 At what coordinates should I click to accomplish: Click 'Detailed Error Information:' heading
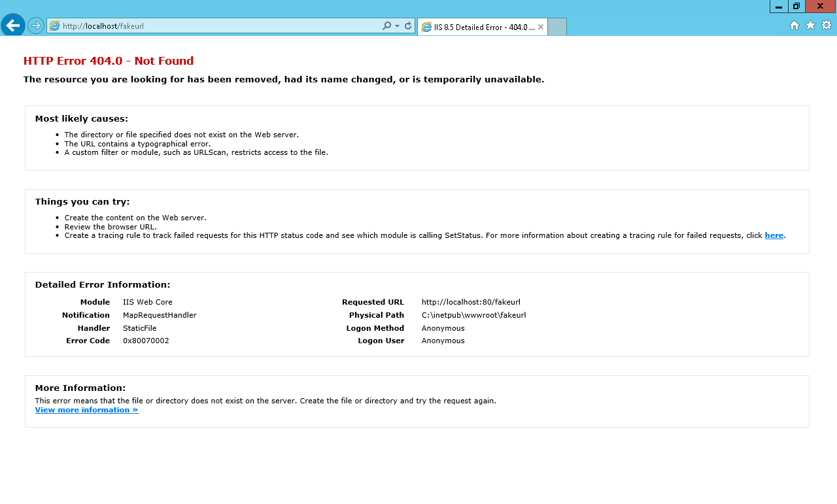click(x=103, y=285)
